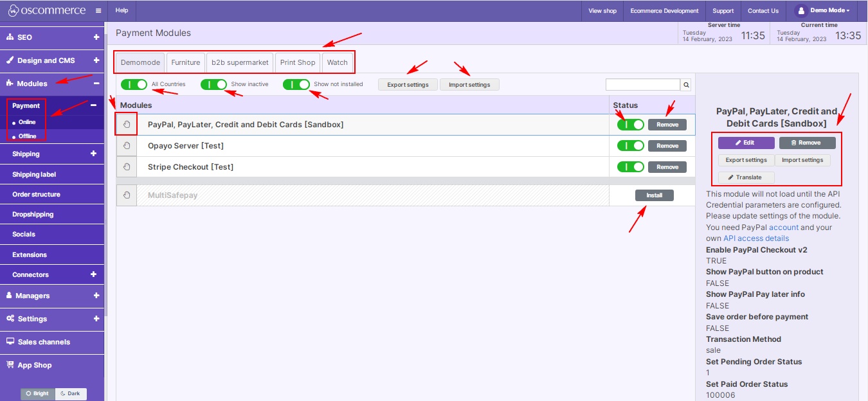Switch to the Furniture tab

tap(186, 63)
